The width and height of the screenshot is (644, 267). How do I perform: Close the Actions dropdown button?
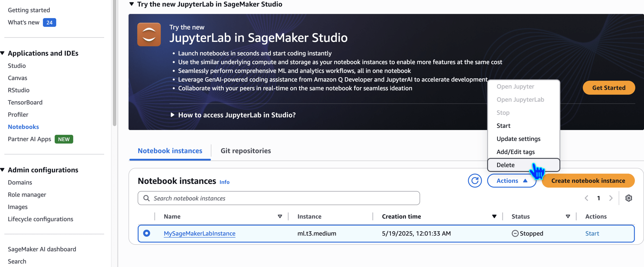(x=512, y=181)
